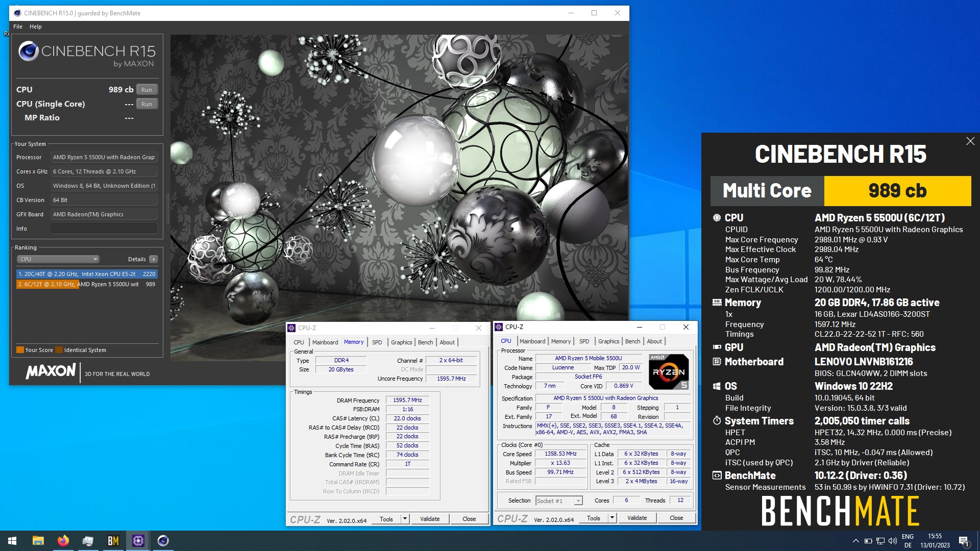Show hidden system tray icons
Image resolution: width=980 pixels, height=551 pixels.
(x=855, y=541)
